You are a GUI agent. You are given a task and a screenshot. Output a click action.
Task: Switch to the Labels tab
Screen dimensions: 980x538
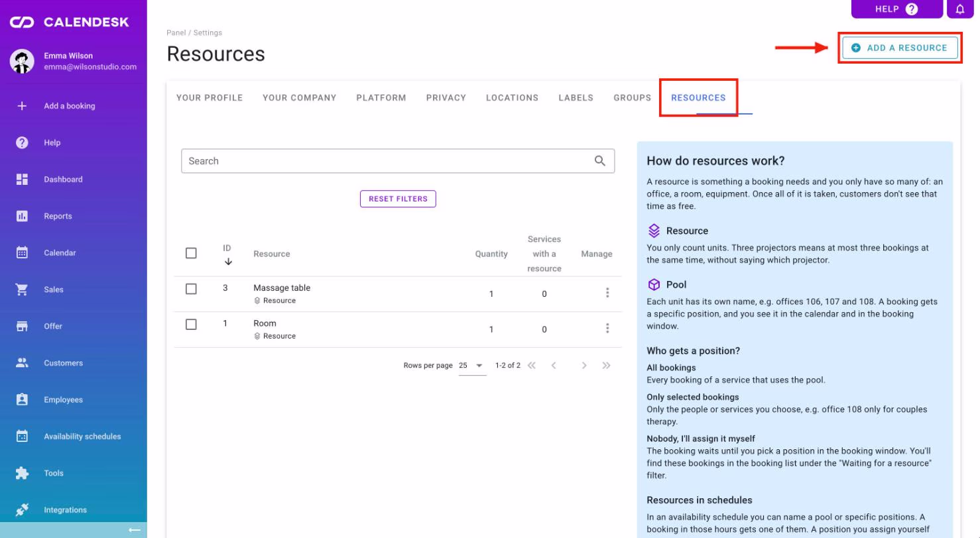[576, 98]
